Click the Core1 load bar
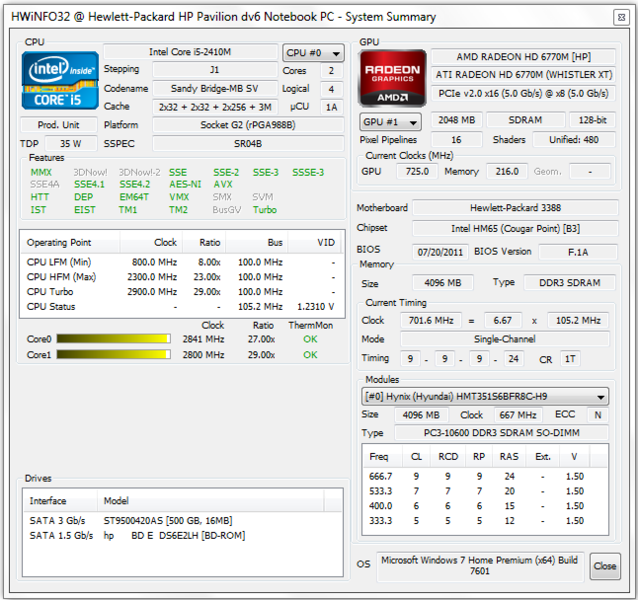The image size is (638, 600). tap(113, 354)
